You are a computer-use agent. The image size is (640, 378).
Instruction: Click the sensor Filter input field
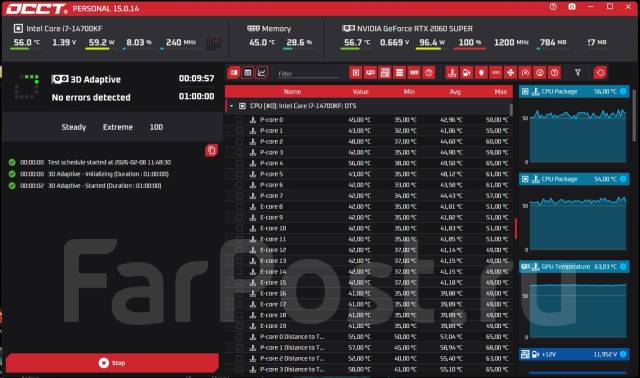click(x=308, y=73)
